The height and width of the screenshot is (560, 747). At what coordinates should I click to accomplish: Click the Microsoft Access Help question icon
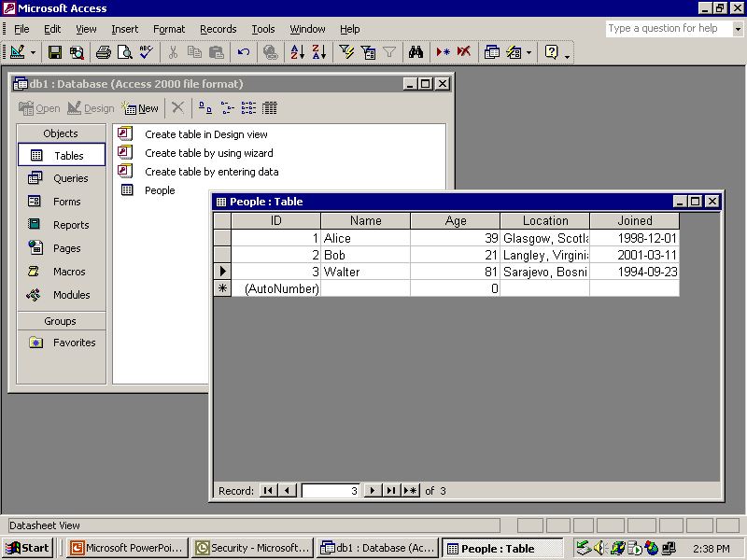551,52
